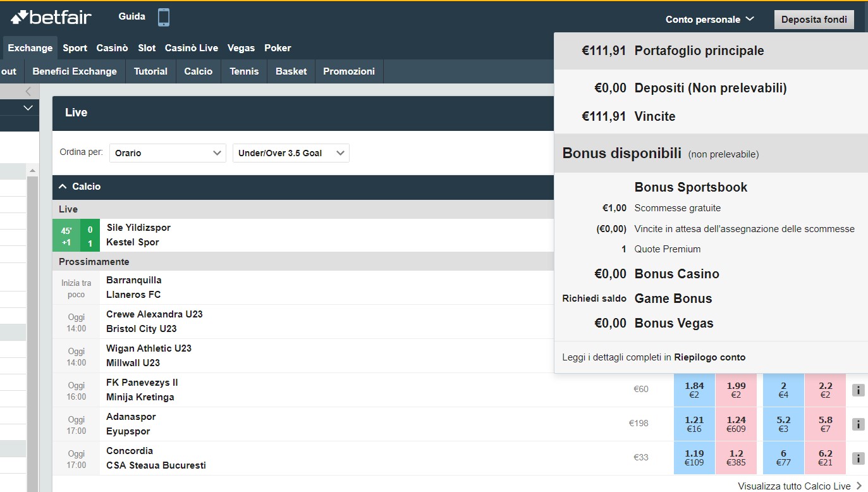The width and height of the screenshot is (868, 492).
Task: Expand the Conto personale menu
Action: point(709,20)
